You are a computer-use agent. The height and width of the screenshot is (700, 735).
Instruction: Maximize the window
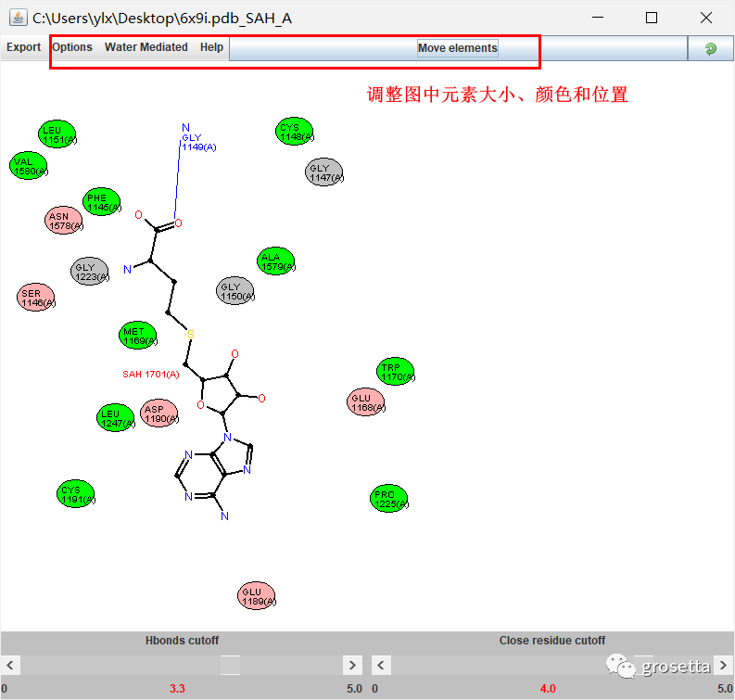tap(652, 18)
